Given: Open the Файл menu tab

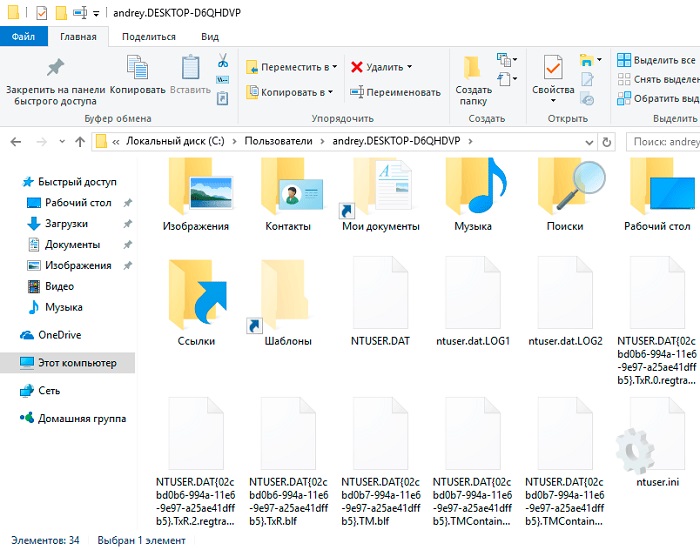Looking at the screenshot, I should click(x=24, y=37).
